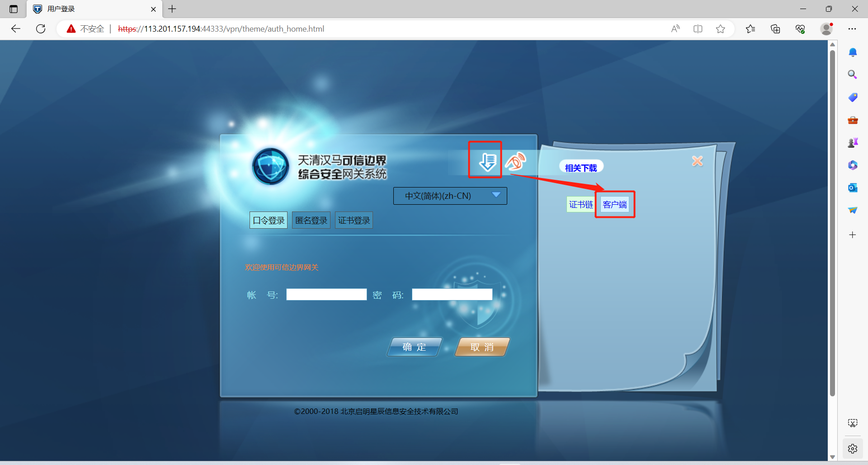This screenshot has height=465, width=868.
Task: Switch to 口令登录 tab
Action: tap(269, 220)
